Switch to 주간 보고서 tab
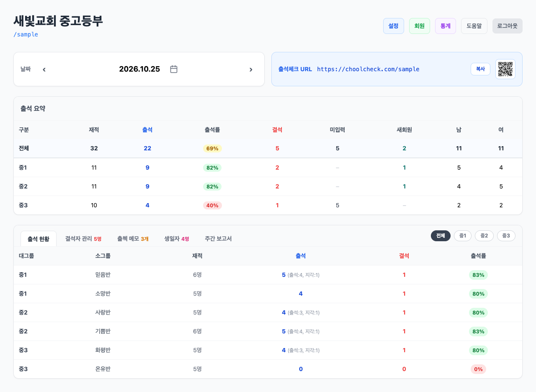Viewport: 536px width, 392px height. (218, 239)
